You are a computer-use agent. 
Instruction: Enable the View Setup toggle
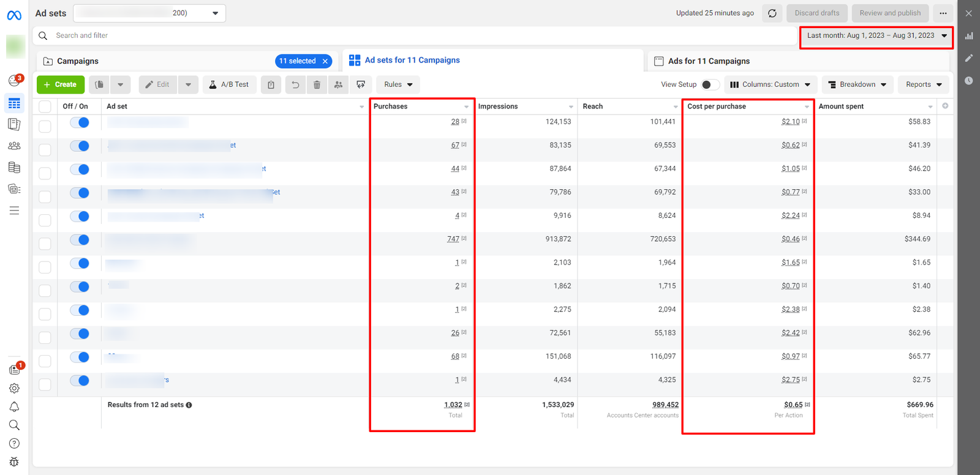(x=710, y=84)
